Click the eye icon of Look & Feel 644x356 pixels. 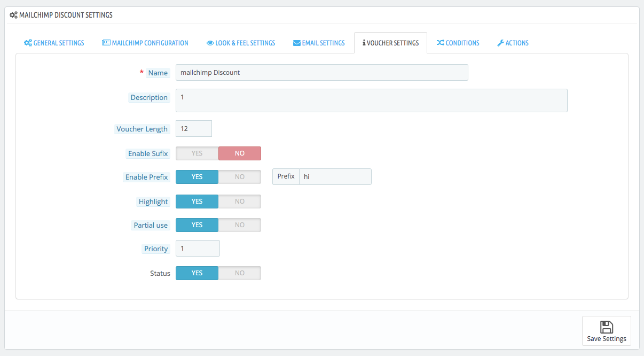[210, 43]
